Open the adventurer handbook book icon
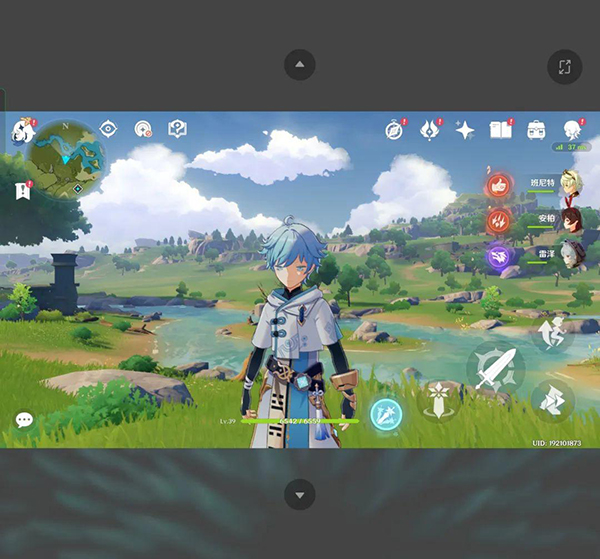Screen dimensions: 600x559 pyautogui.click(x=500, y=130)
